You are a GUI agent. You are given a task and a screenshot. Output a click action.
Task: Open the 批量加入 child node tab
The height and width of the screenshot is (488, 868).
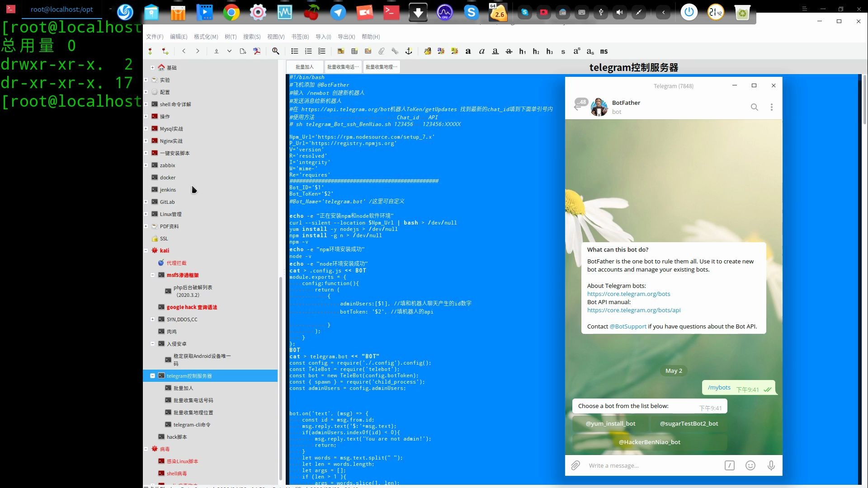305,67
